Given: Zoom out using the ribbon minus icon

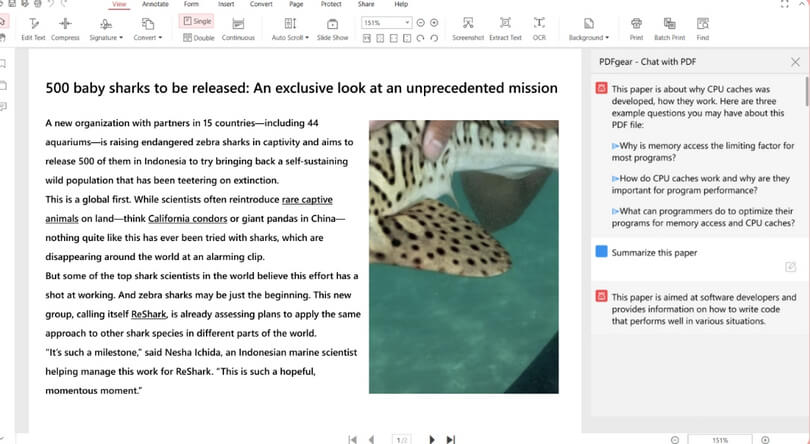Looking at the screenshot, I should click(420, 23).
